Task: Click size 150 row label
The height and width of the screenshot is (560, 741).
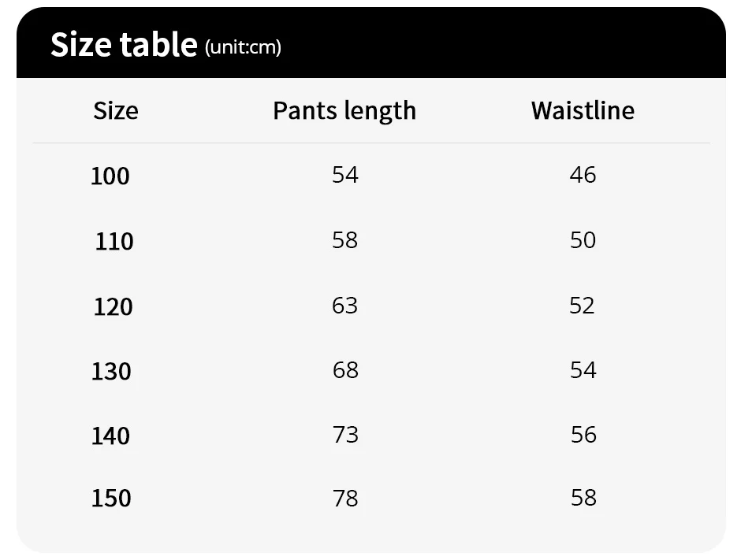Action: 111,499
